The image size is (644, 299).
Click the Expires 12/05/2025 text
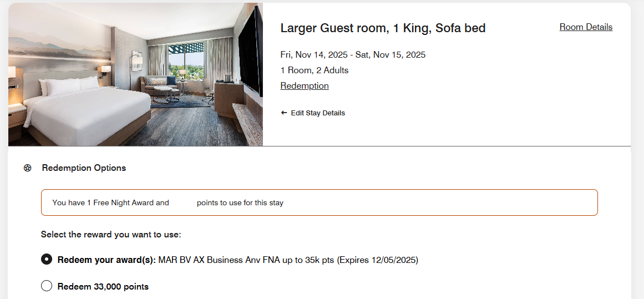377,260
